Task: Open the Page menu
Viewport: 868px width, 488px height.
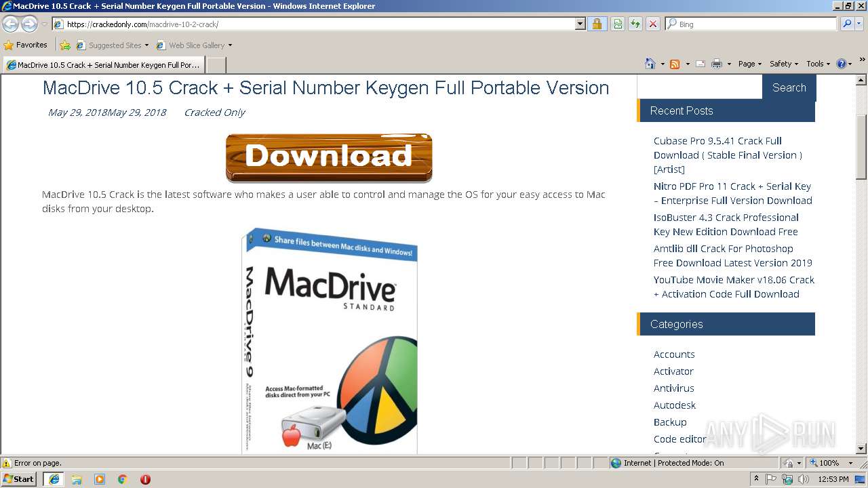Action: pyautogui.click(x=750, y=64)
